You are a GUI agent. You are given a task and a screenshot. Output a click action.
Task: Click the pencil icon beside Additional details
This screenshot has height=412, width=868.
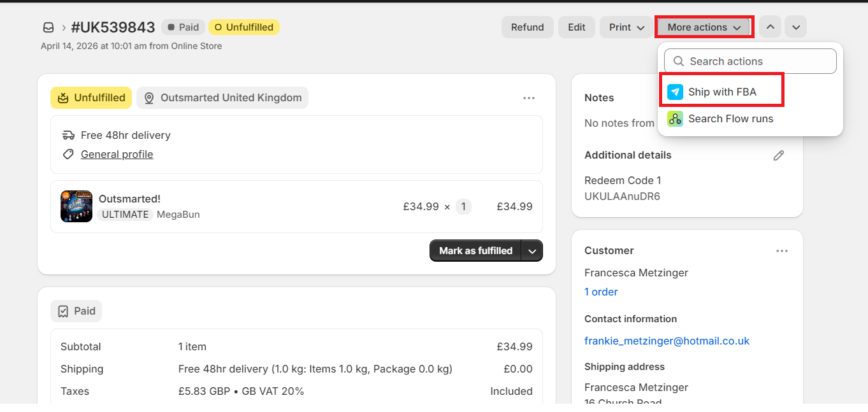tap(778, 155)
